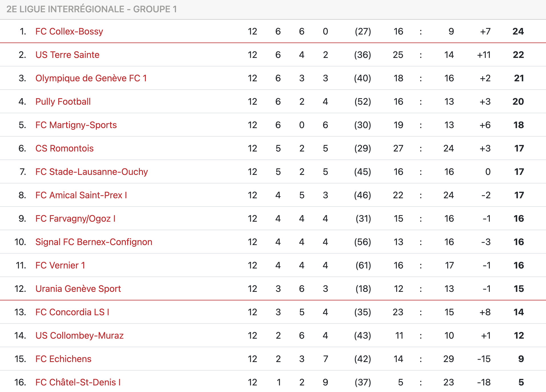This screenshot has height=392, width=546.
Task: Select the Pully Football link
Action: coord(63,102)
